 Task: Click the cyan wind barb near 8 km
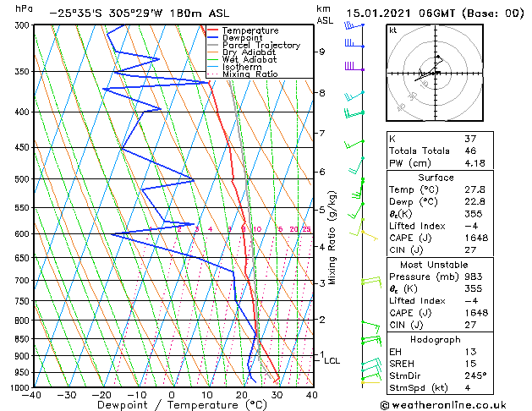click(354, 96)
